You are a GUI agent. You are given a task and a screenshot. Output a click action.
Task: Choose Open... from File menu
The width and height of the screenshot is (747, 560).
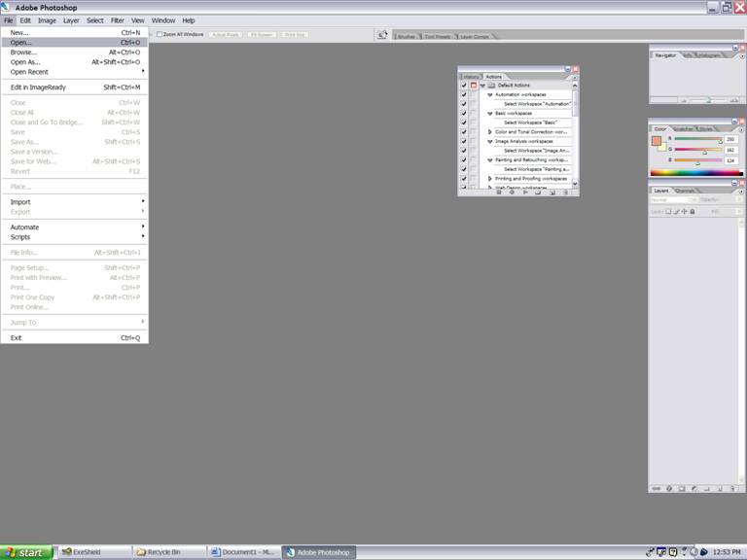[x=74, y=43]
